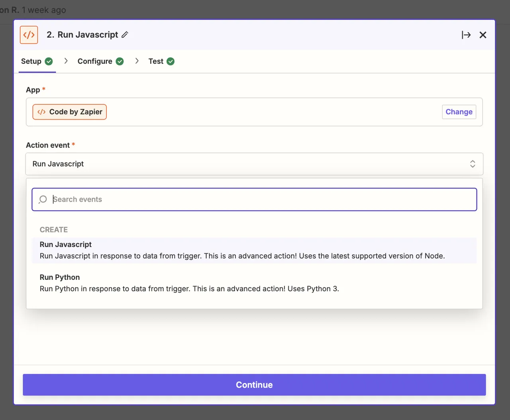Choose the Run Python event option

point(254,283)
